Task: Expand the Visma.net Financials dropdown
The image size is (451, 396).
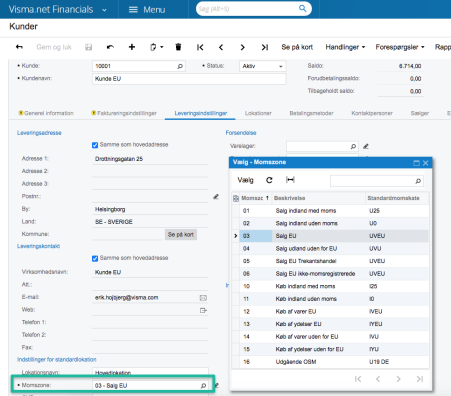Action: [x=104, y=10]
